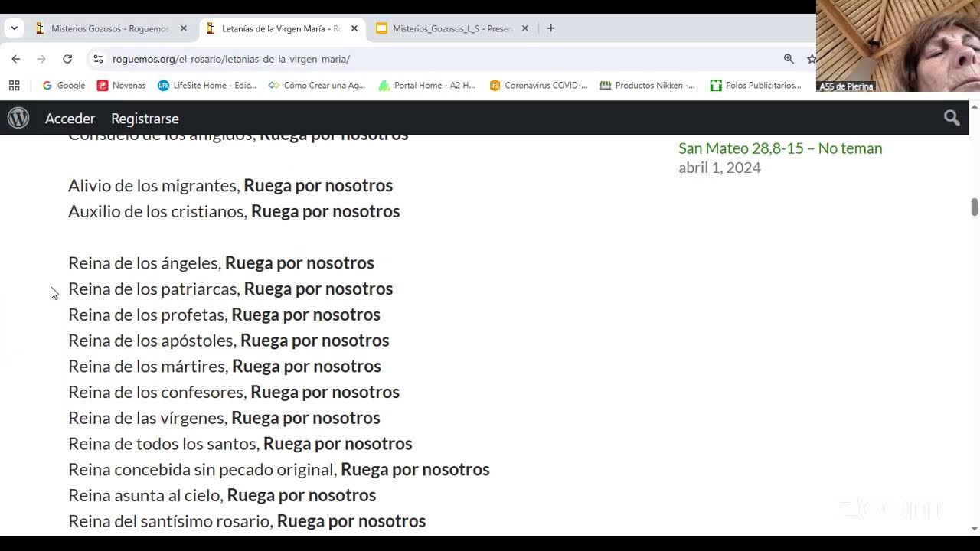View site information icon in address bar
The width and height of the screenshot is (980, 551).
coord(98,59)
